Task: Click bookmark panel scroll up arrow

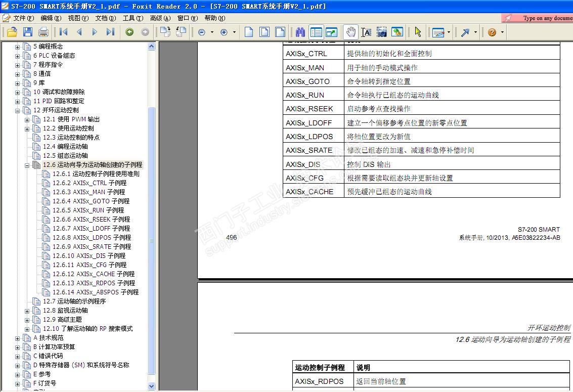Action: (152, 47)
